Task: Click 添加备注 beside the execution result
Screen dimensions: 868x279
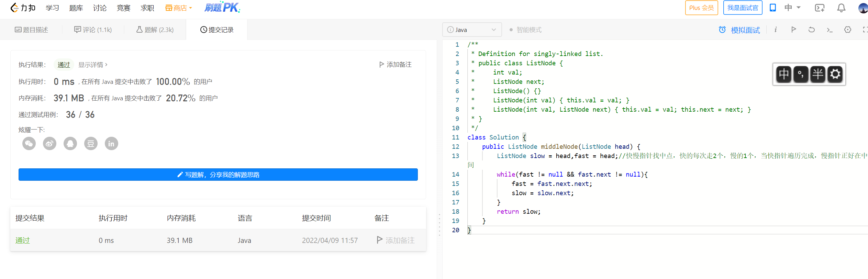Action: (395, 65)
